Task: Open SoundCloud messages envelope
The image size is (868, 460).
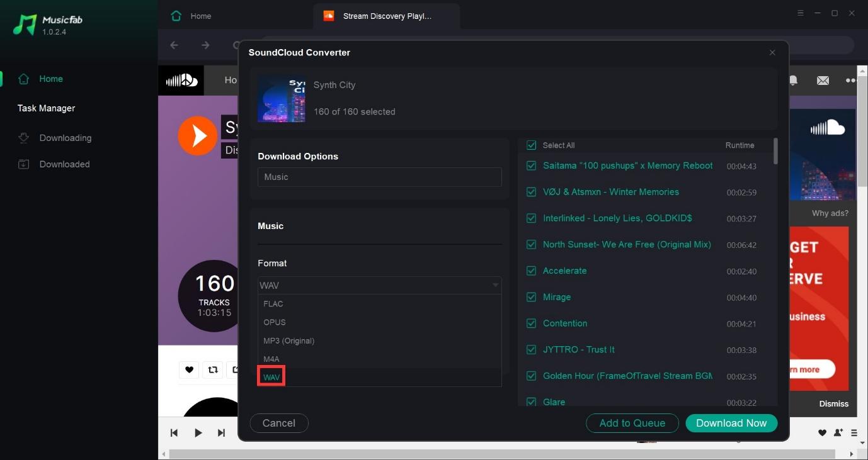Action: tap(823, 81)
